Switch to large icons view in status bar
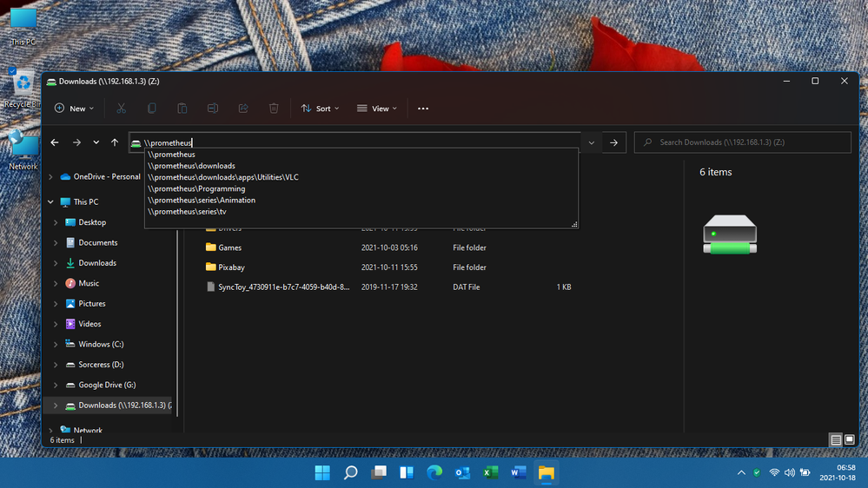868x488 pixels. click(850, 440)
